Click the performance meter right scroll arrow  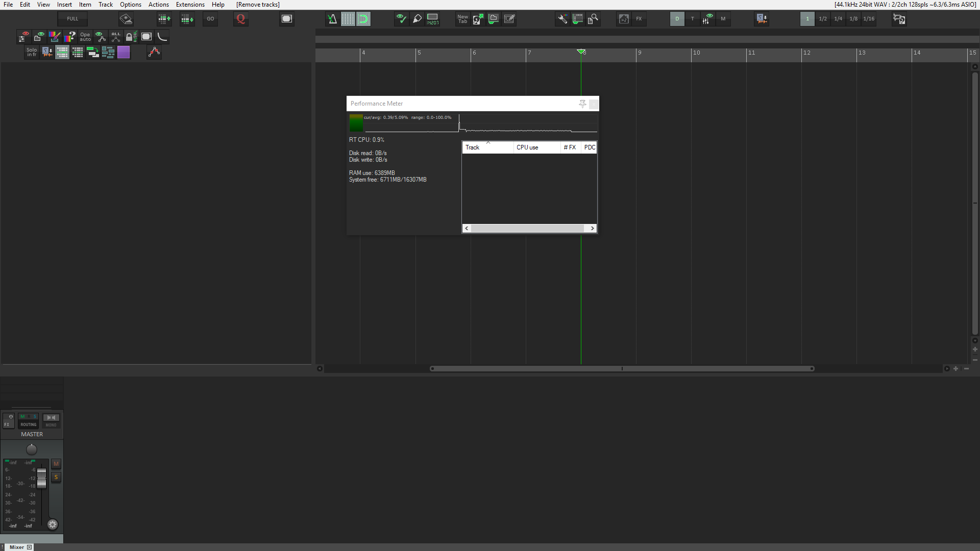(592, 229)
